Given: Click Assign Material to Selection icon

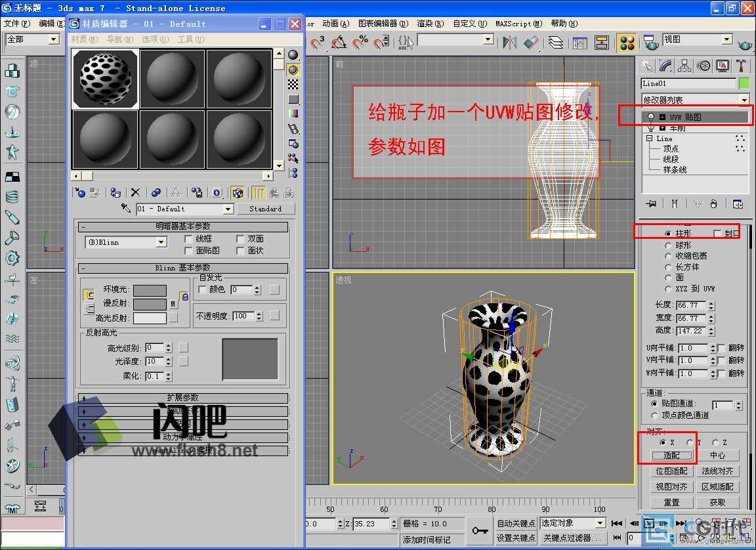Looking at the screenshot, I should point(115,192).
